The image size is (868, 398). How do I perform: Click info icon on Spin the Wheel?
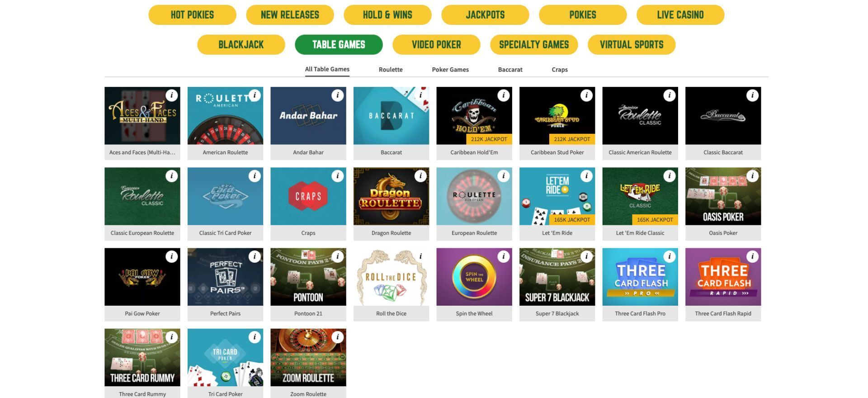click(x=504, y=256)
